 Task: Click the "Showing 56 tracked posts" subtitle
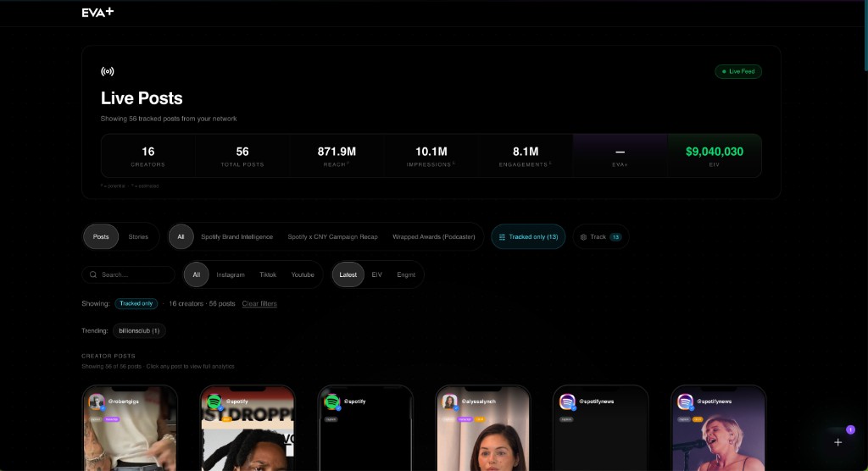(x=169, y=119)
